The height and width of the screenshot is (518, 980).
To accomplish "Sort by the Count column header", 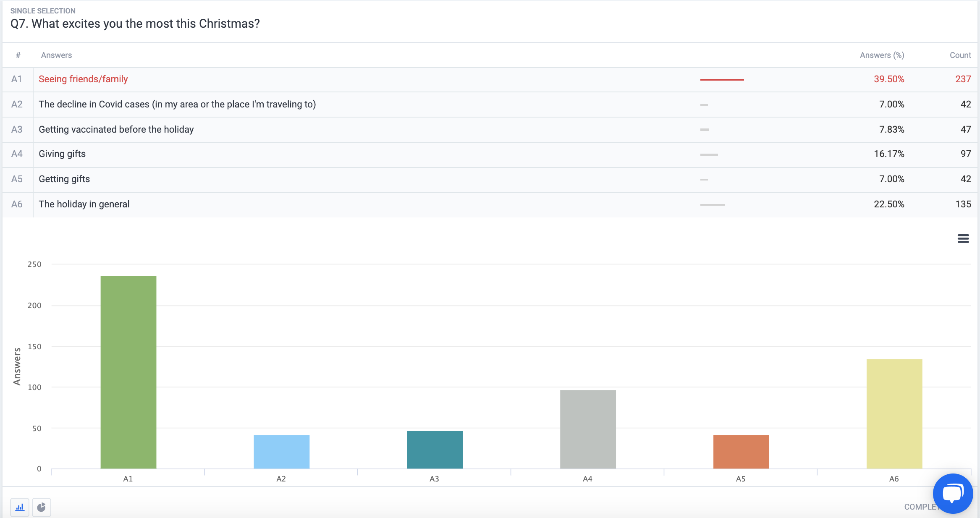I will click(960, 55).
